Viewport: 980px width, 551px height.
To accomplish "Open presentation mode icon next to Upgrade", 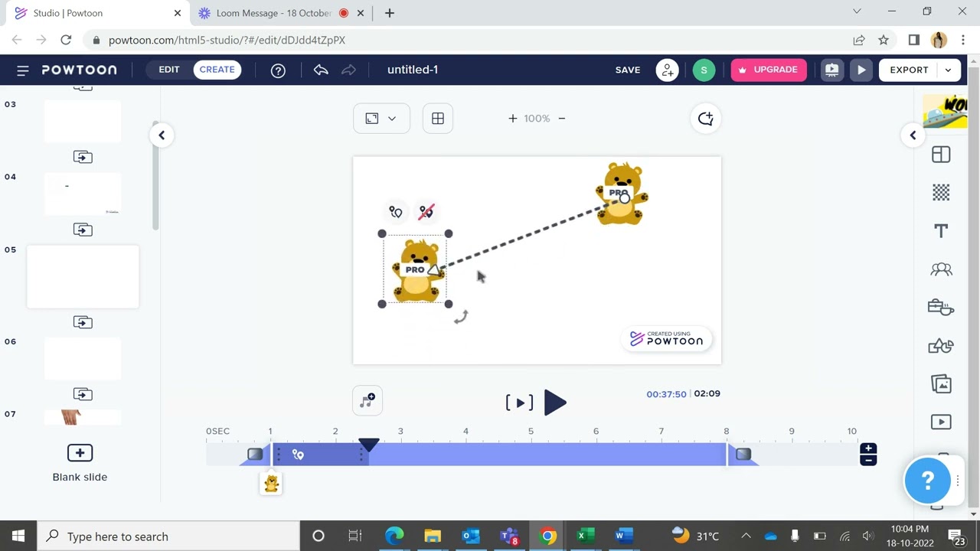I will 831,70.
